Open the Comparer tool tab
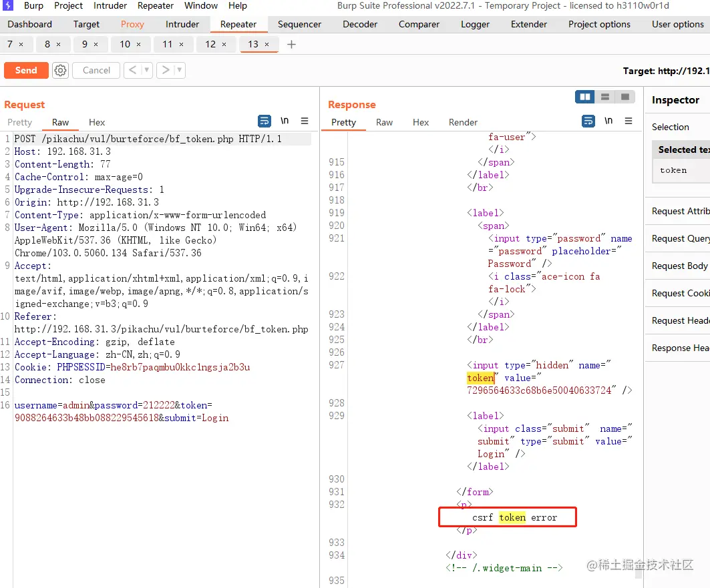This screenshot has height=588, width=710. click(x=419, y=25)
